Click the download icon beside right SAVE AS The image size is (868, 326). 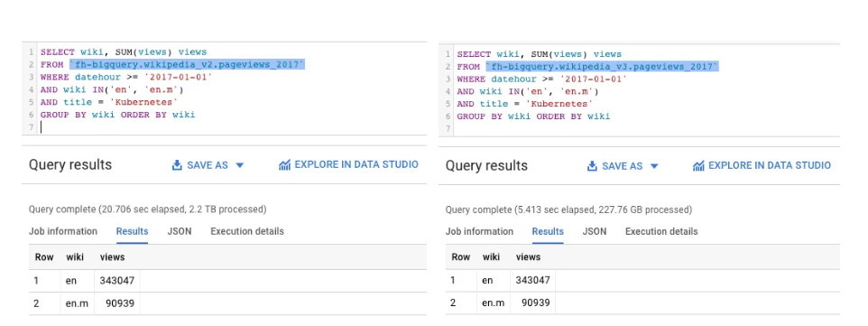coord(592,166)
